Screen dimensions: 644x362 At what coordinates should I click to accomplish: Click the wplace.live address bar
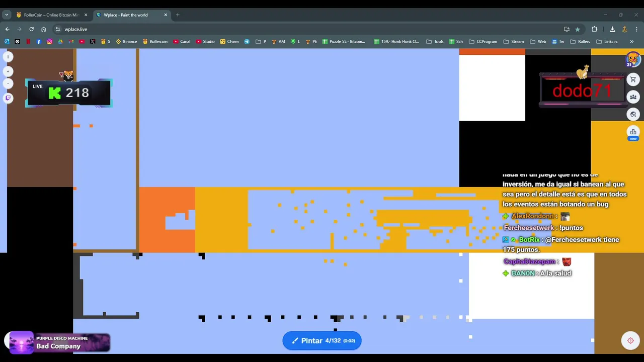(317, 29)
